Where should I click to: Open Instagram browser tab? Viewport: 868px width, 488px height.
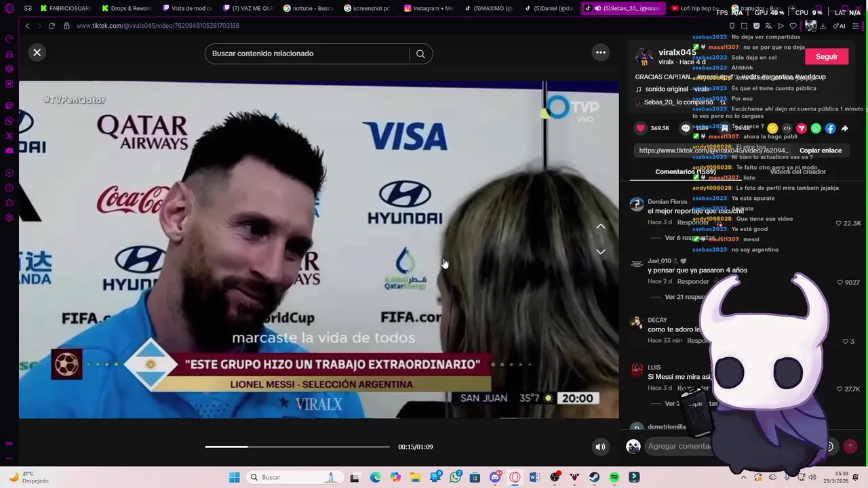click(x=428, y=8)
